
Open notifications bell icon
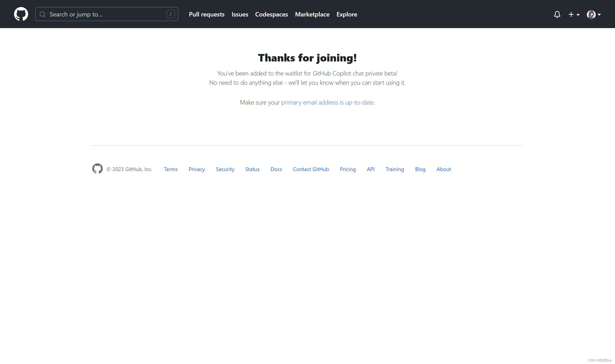(557, 14)
